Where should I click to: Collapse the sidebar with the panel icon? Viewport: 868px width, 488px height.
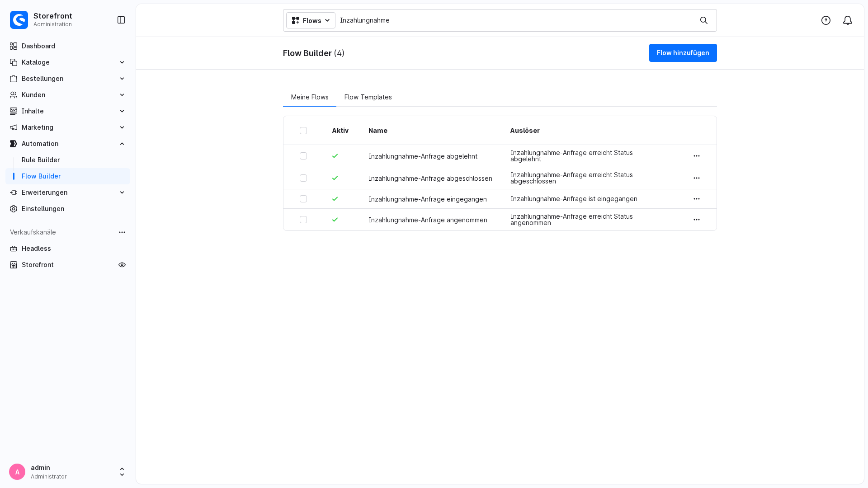coord(121,20)
